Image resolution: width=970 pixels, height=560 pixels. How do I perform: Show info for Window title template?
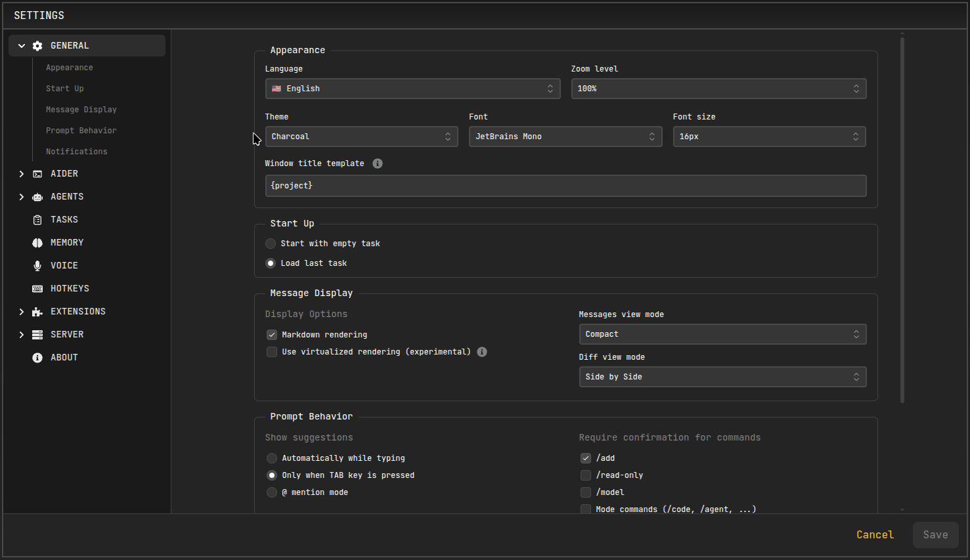378,163
